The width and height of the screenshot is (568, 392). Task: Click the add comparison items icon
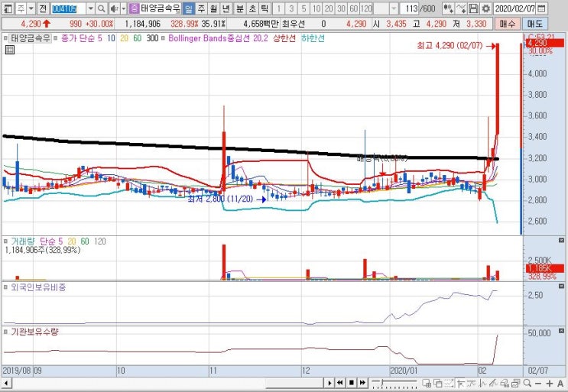tap(448, 8)
